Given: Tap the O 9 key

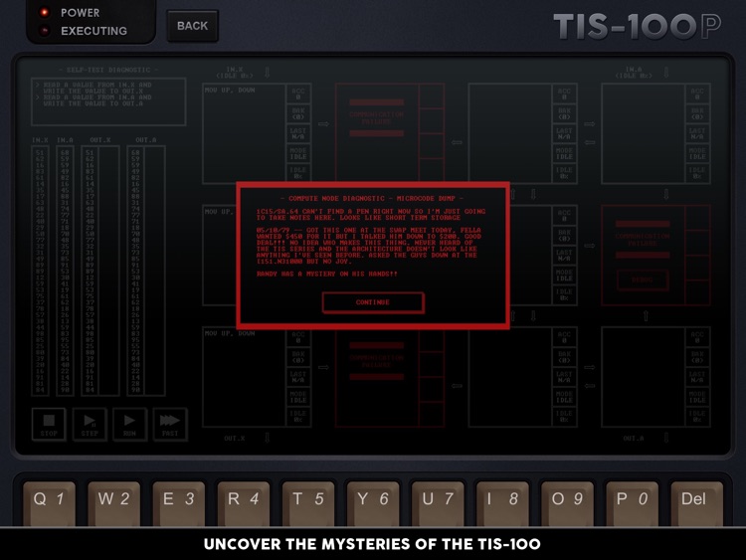Looking at the screenshot, I should [x=567, y=503].
